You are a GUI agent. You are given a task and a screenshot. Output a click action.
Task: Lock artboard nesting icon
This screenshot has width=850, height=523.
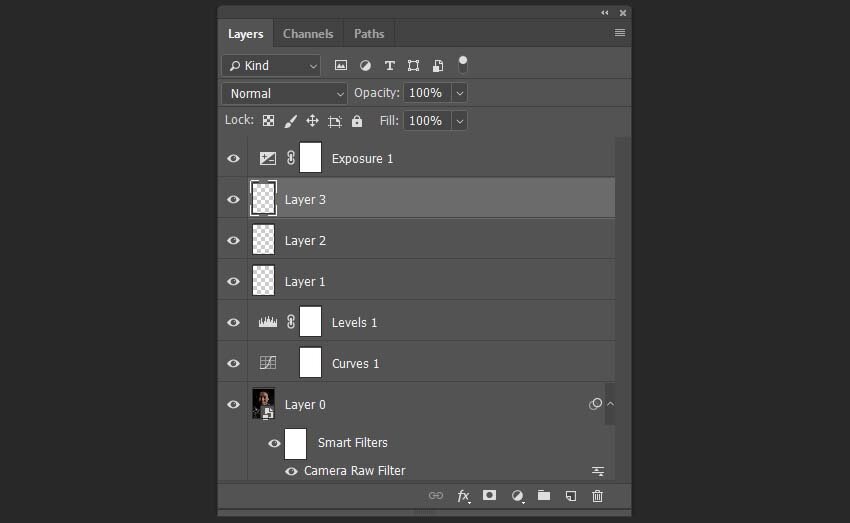334,121
